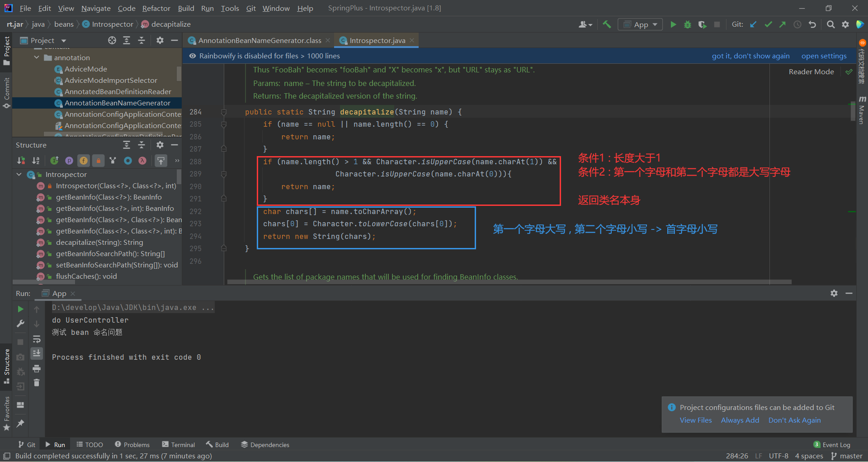
Task: Click the layout icon in Run panel sidebar
Action: tap(20, 405)
